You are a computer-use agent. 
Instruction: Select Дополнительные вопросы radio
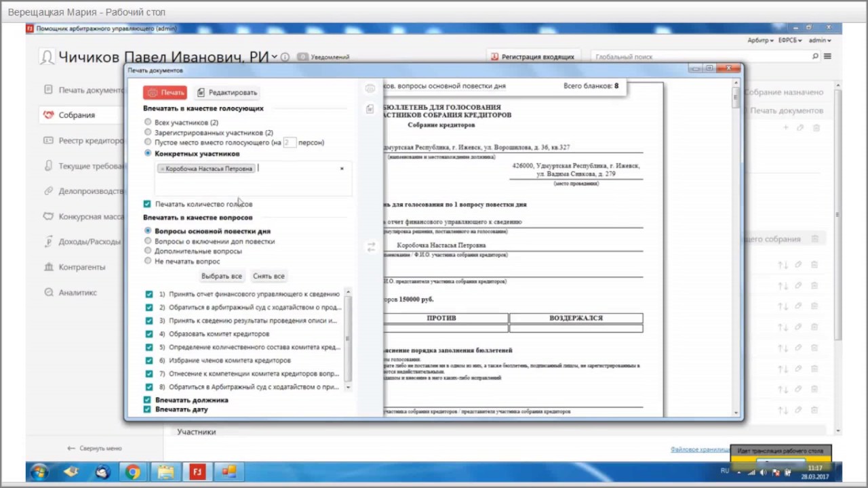pos(148,251)
